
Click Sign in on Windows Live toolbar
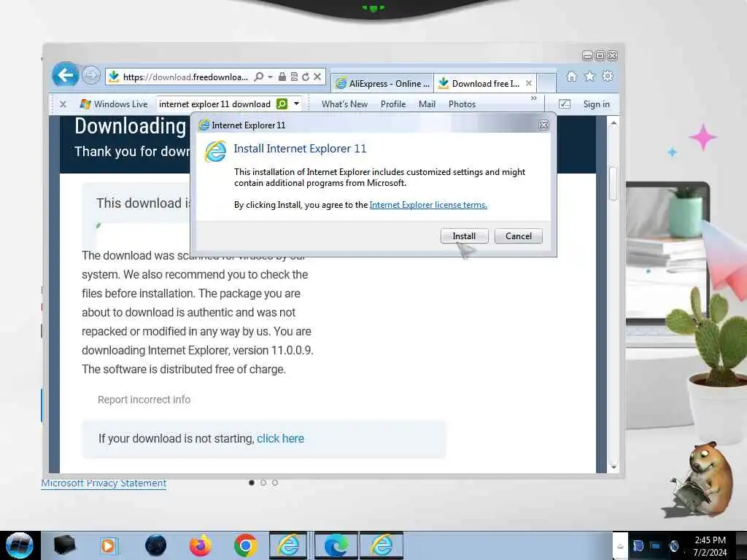point(597,104)
